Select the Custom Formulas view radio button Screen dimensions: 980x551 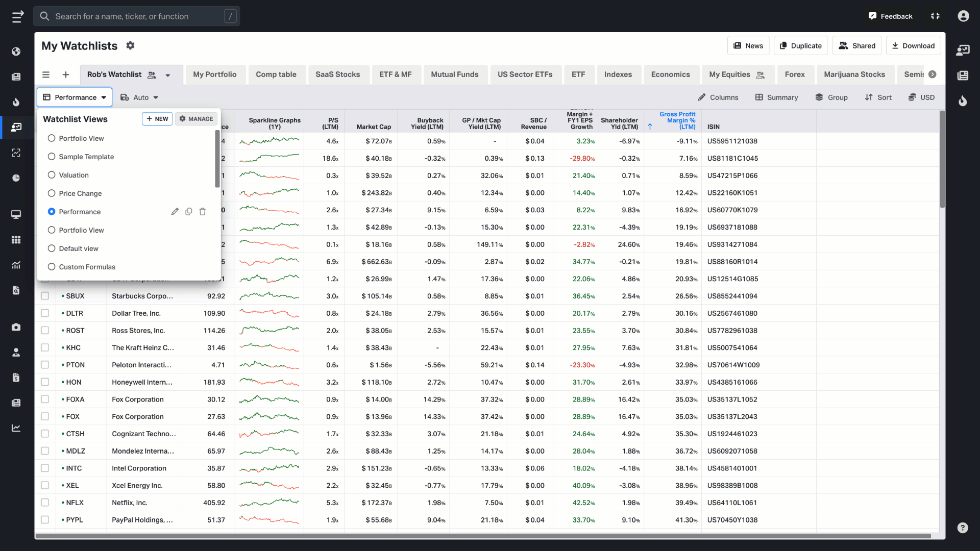(52, 267)
